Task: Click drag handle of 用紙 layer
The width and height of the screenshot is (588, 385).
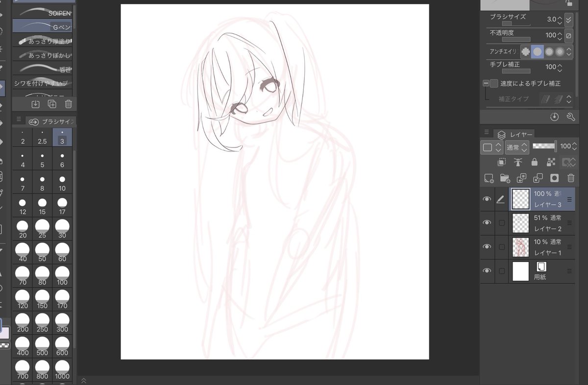Action: click(569, 271)
